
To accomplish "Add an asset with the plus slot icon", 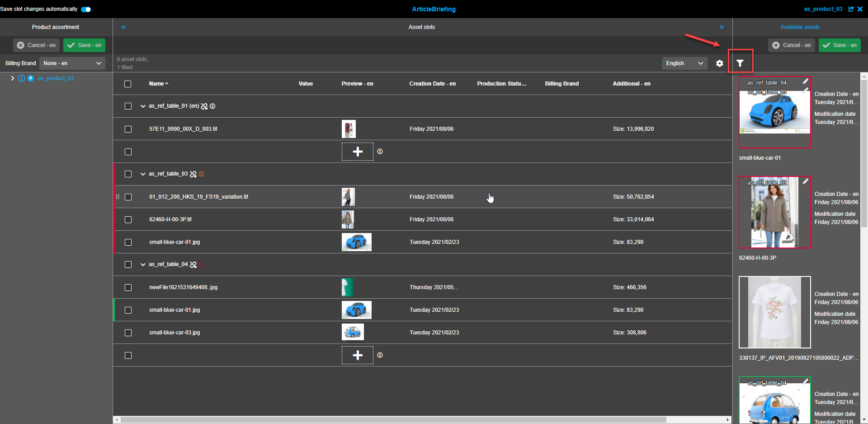I will [x=358, y=152].
